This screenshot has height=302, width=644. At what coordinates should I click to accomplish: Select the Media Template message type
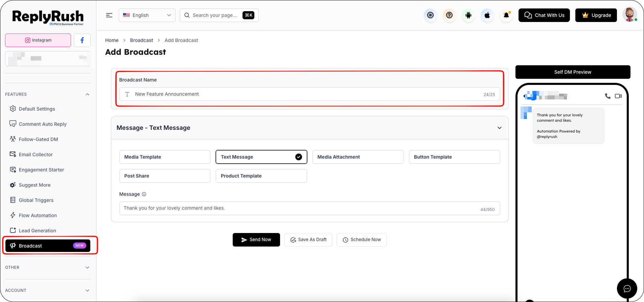click(165, 157)
